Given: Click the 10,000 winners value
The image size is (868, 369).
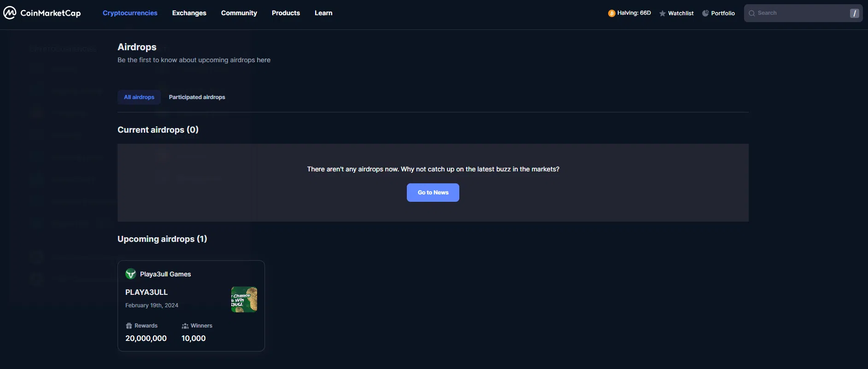Looking at the screenshot, I should [x=194, y=338].
